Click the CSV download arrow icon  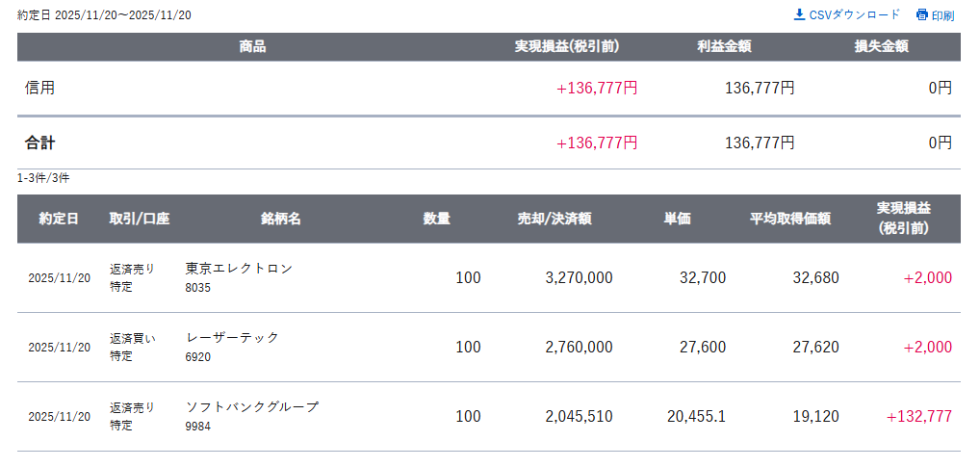click(799, 14)
